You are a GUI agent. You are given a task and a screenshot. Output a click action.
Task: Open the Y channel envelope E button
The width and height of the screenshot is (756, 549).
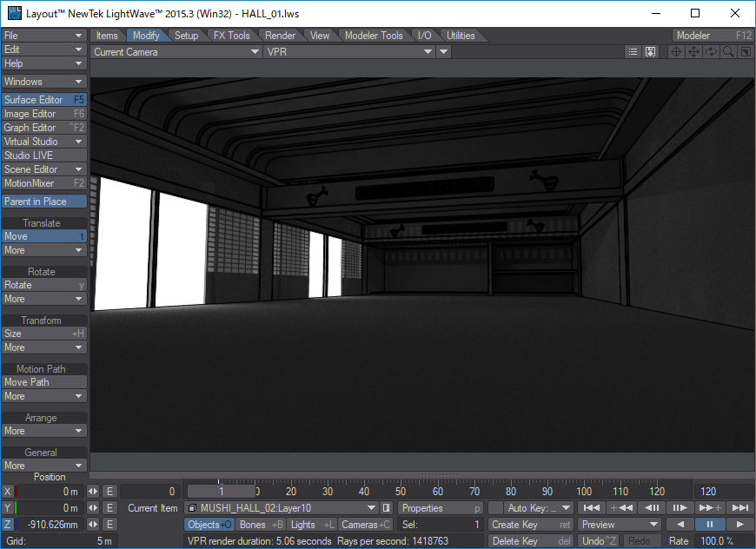pyautogui.click(x=110, y=508)
